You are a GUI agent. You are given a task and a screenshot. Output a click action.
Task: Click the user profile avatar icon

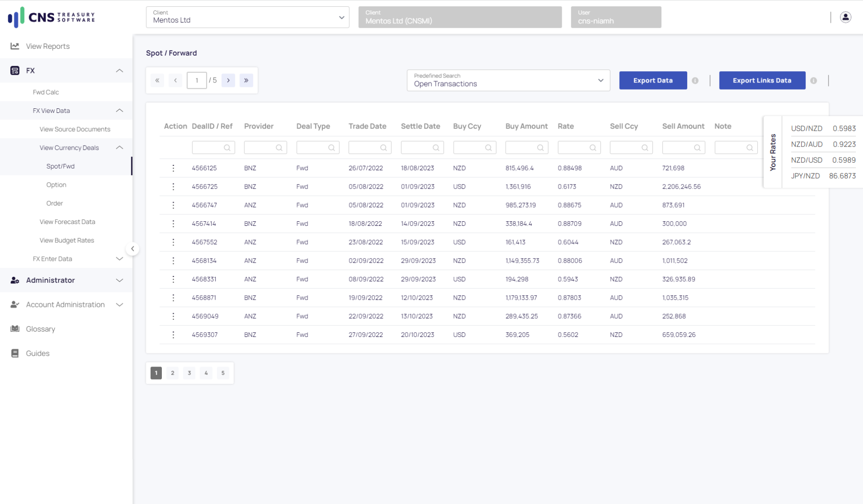click(845, 17)
